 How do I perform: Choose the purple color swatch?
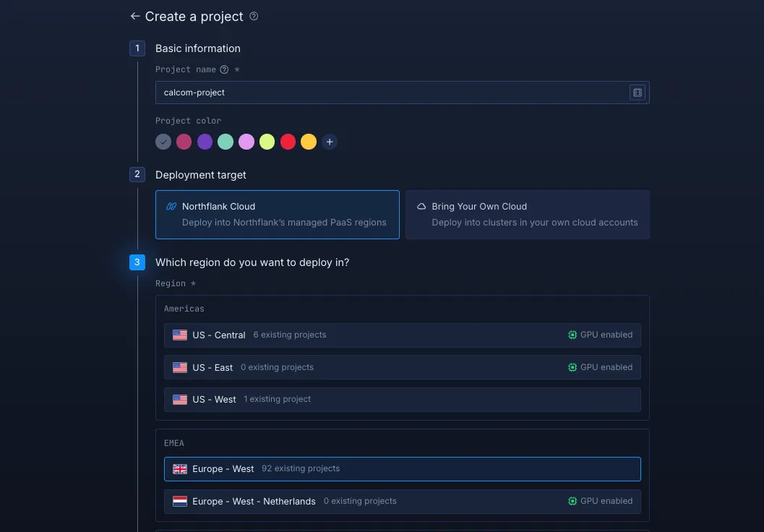pyautogui.click(x=205, y=142)
